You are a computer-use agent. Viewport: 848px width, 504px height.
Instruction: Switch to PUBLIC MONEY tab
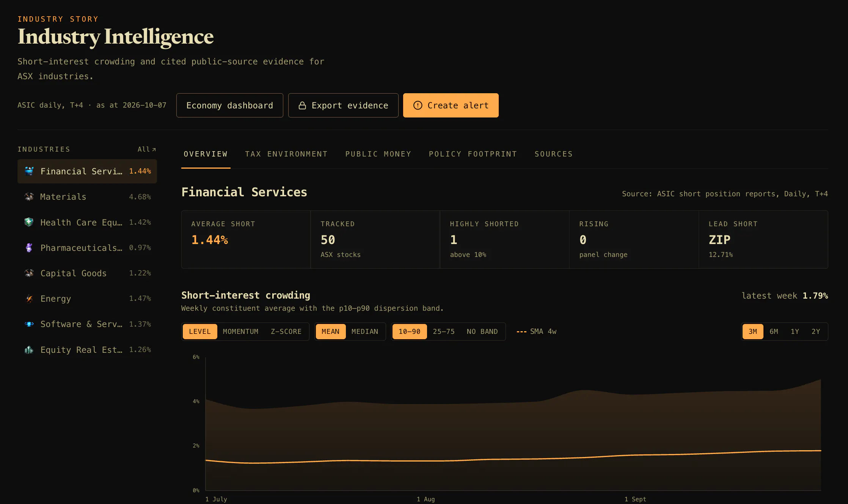(378, 154)
